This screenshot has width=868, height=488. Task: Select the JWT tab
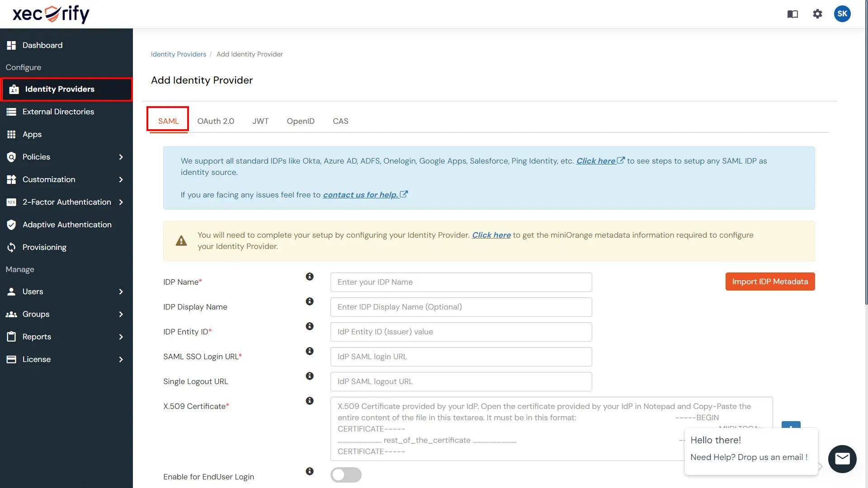pos(260,121)
